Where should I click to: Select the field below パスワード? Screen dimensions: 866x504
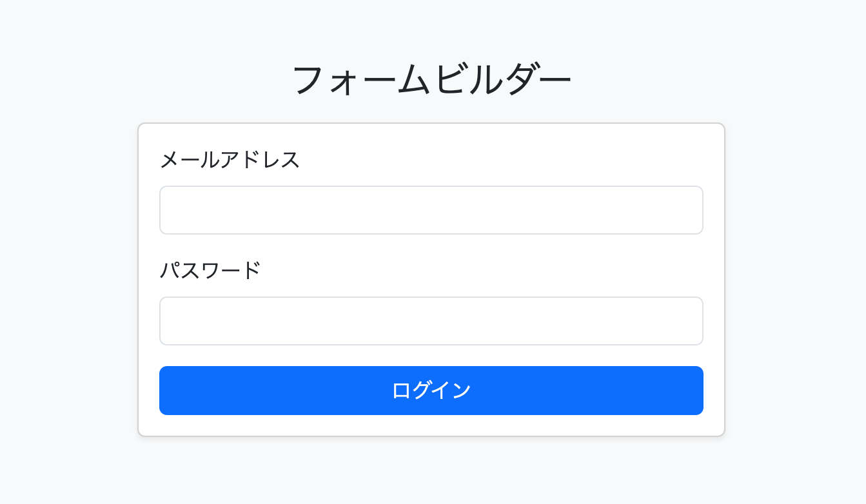431,321
